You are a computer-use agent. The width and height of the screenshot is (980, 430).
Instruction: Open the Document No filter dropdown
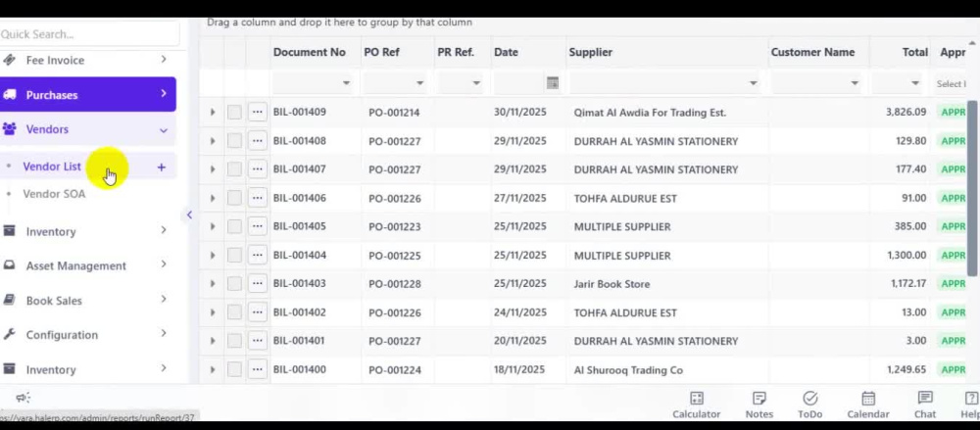(x=346, y=83)
